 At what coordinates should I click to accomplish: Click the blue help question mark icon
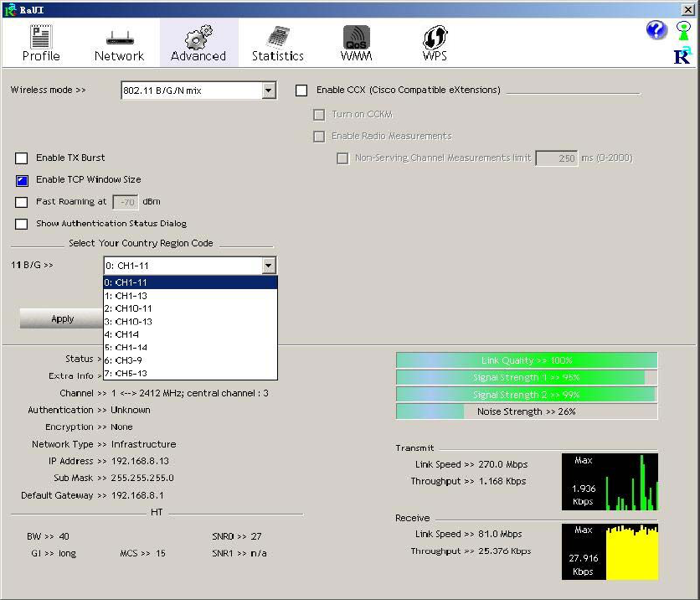tap(656, 30)
